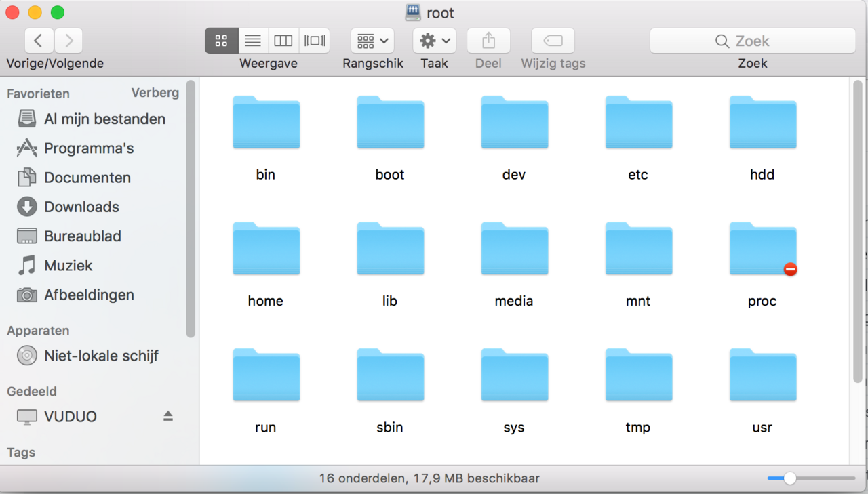Select Niet-lokale schijf under Apparaten

click(101, 356)
